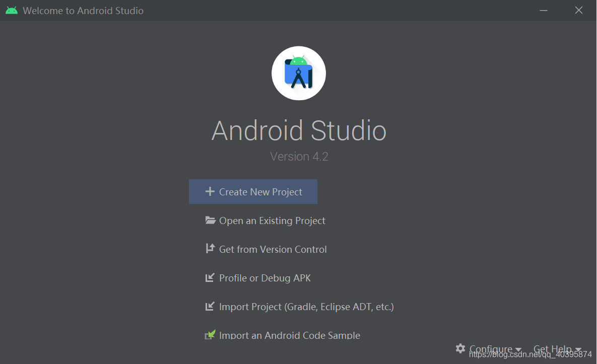This screenshot has width=597, height=364.
Task: Click the Profile or Debug APK arrow icon
Action: coord(210,278)
